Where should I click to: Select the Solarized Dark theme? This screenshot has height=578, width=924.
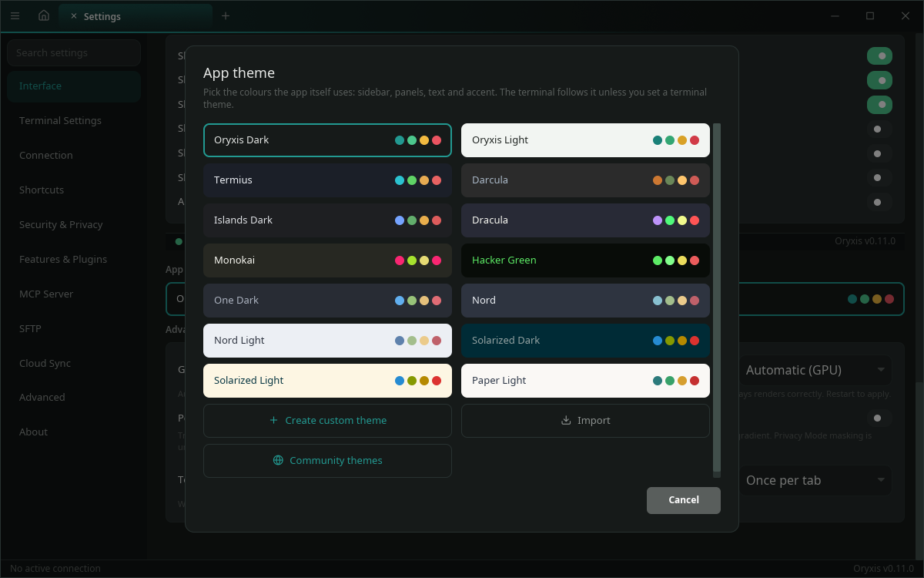585,341
